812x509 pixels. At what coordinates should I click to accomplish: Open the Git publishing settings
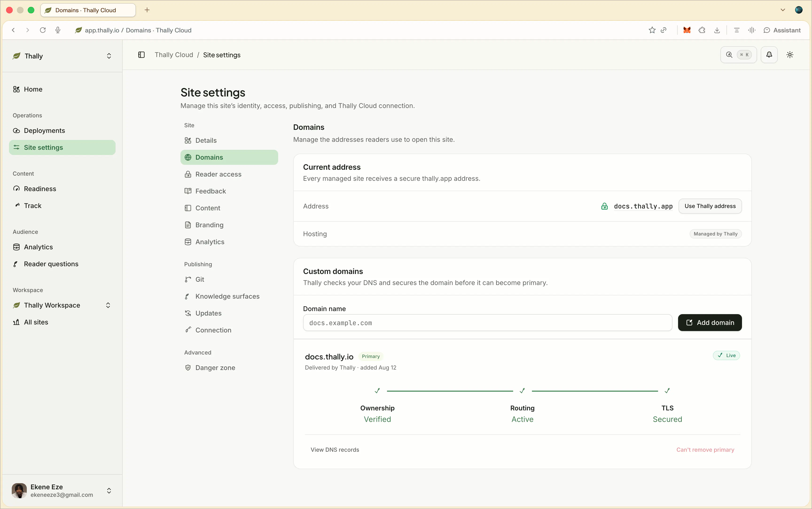click(x=229, y=279)
